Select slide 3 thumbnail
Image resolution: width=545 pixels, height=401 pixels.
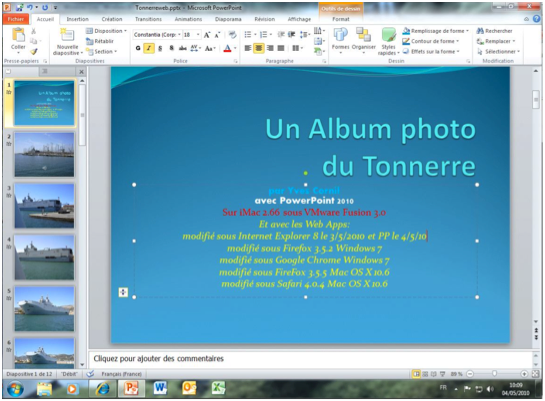pos(44,206)
